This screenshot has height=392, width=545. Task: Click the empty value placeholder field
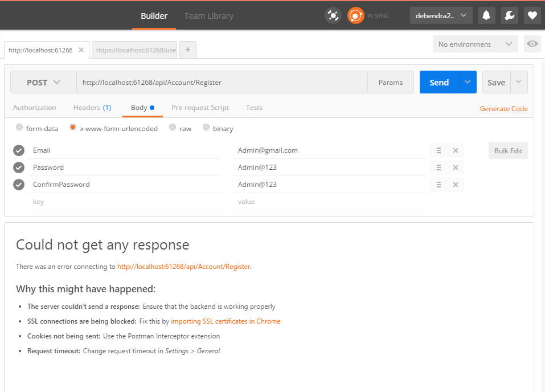tap(329, 201)
